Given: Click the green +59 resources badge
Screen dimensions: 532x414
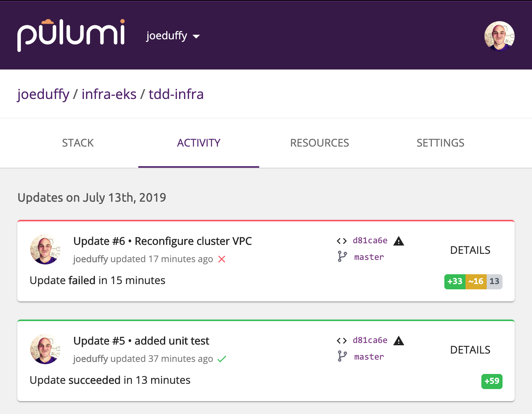Looking at the screenshot, I should point(492,381).
